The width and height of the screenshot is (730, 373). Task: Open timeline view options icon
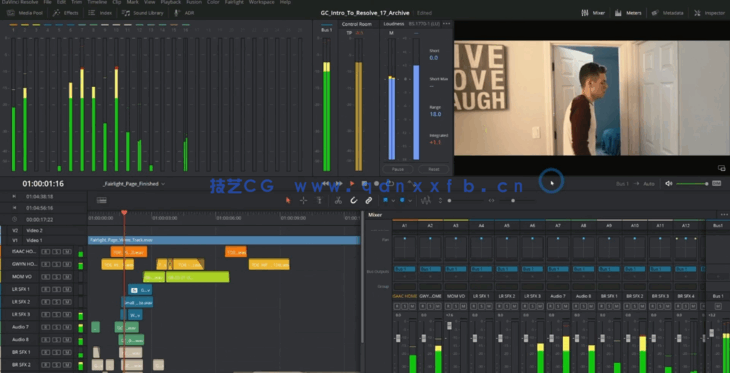(x=102, y=200)
